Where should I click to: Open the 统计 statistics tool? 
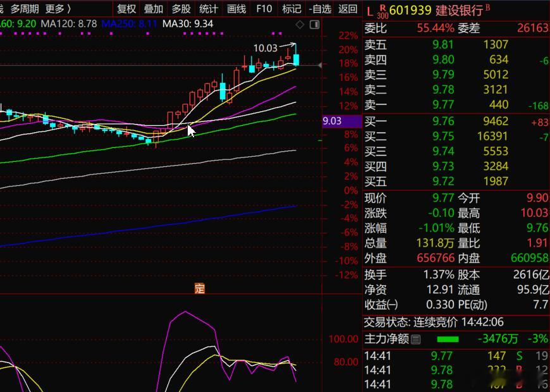[209, 9]
